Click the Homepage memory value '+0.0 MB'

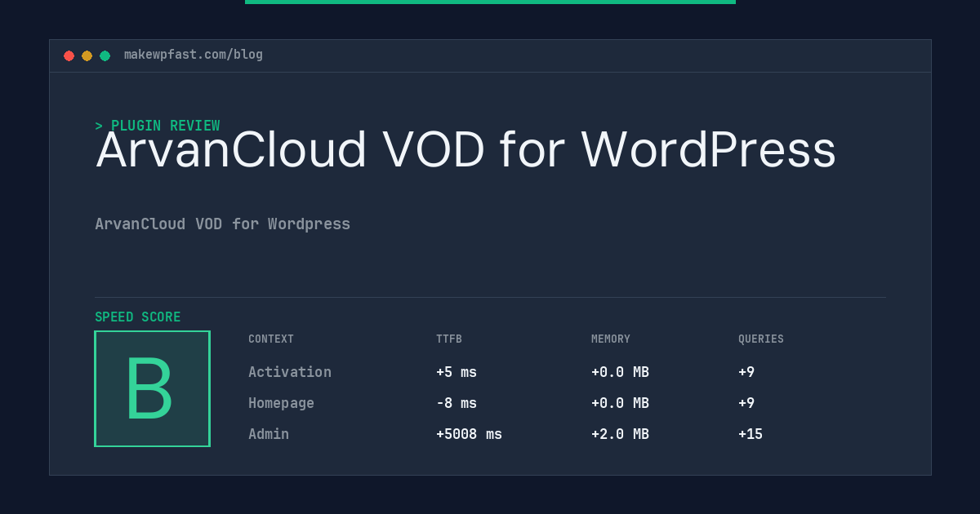point(621,403)
